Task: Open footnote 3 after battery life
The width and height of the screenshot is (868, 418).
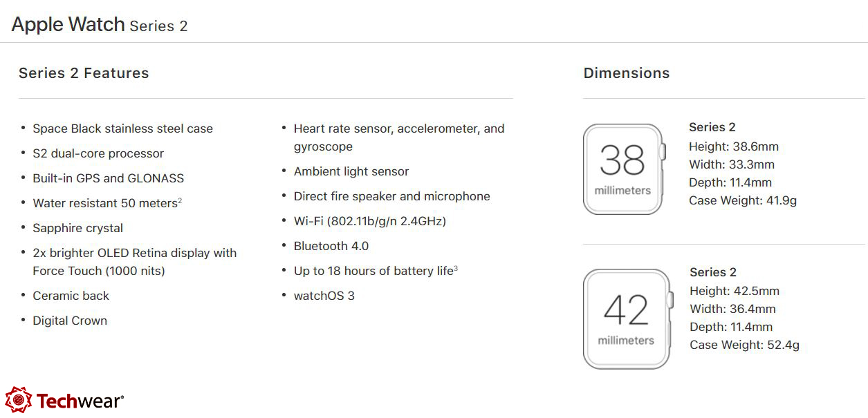Action: [x=456, y=268]
